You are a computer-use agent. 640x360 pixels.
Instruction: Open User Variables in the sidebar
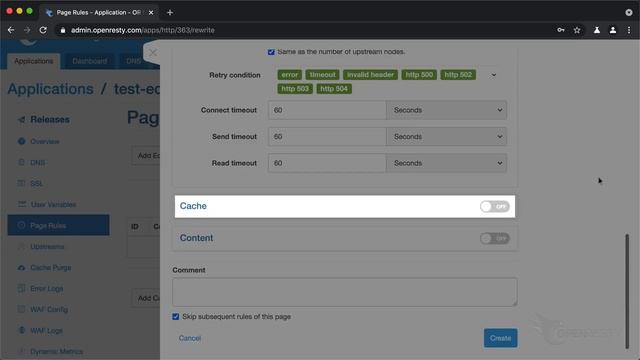point(53,204)
